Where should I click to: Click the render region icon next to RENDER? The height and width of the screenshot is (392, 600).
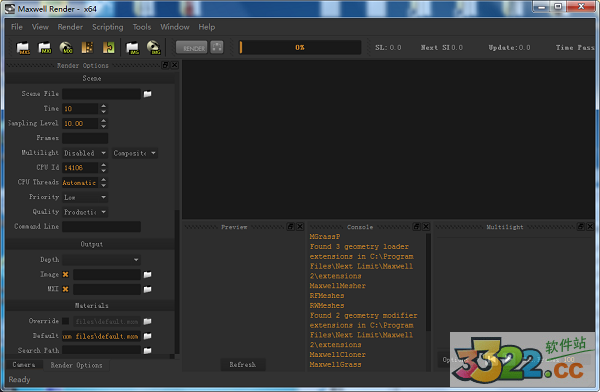pyautogui.click(x=217, y=47)
